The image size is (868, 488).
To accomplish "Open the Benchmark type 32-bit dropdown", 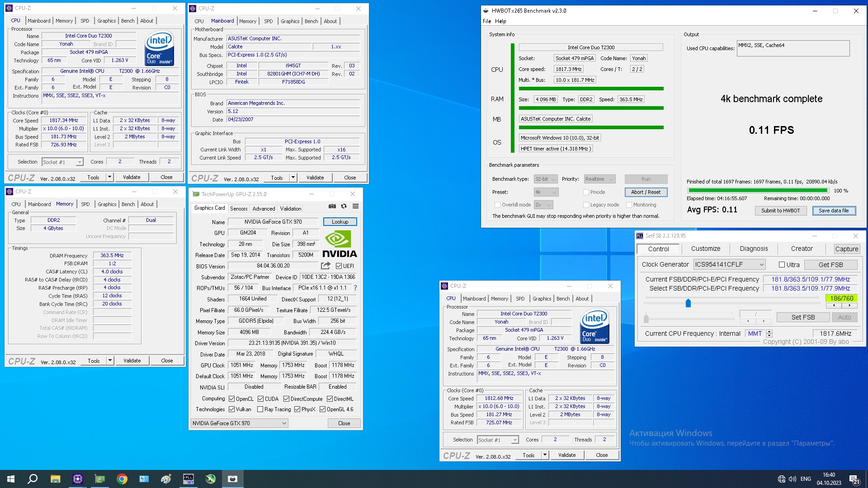I will pyautogui.click(x=545, y=179).
